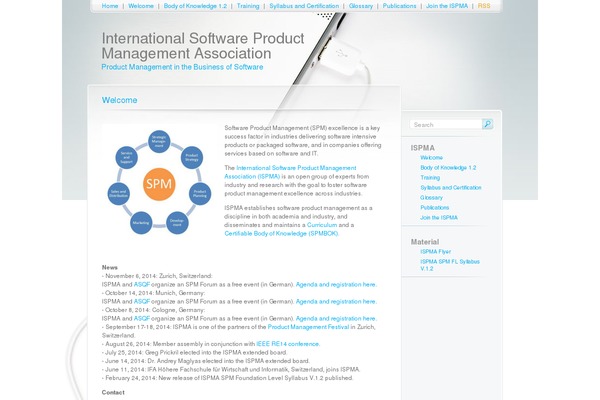
Task: Click the ISPMA sidebar heading
Action: pyautogui.click(x=422, y=148)
